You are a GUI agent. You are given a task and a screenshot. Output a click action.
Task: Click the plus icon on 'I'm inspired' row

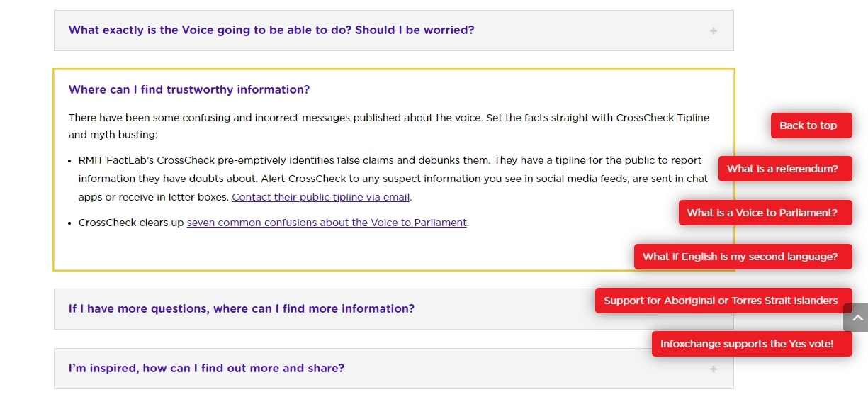[713, 369]
